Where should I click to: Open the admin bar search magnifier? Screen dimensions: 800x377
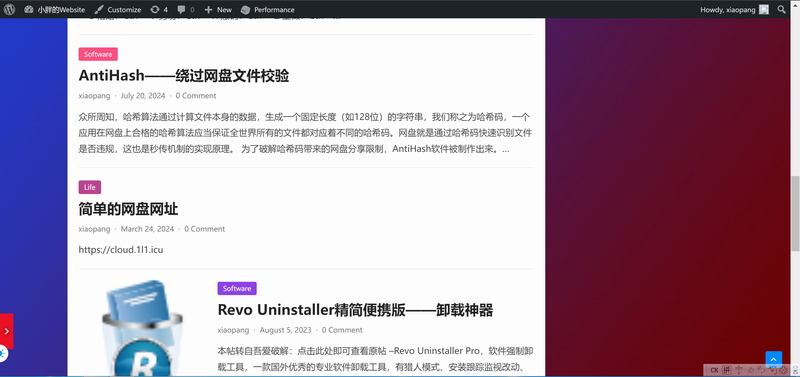tap(781, 9)
